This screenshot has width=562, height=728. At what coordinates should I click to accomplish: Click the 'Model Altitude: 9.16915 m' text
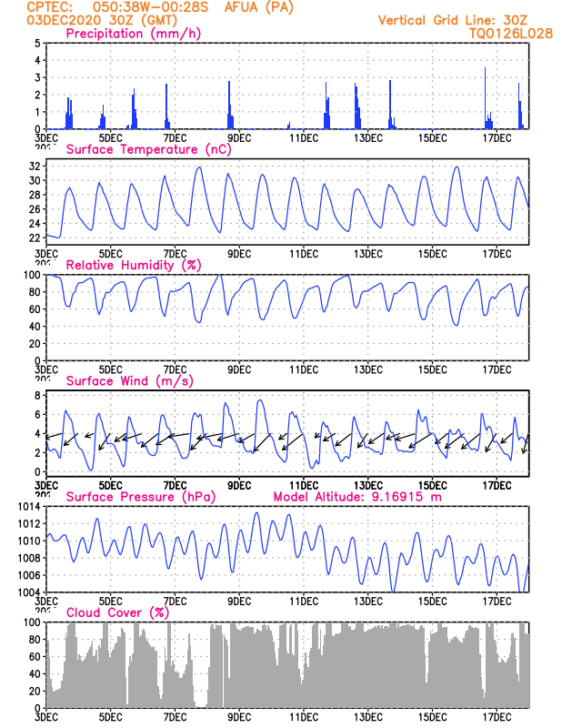pos(357,497)
